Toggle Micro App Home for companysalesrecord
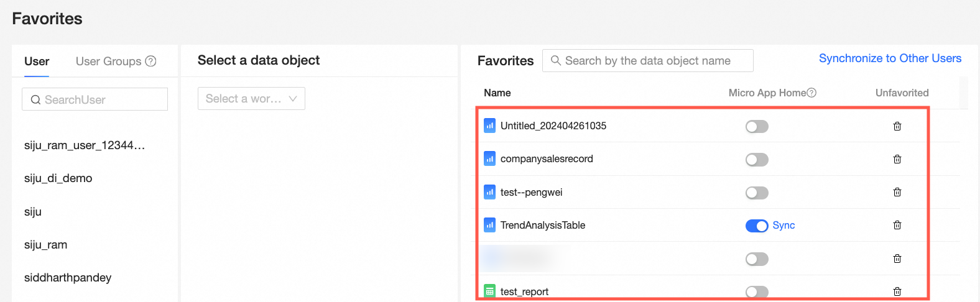 coord(757,160)
